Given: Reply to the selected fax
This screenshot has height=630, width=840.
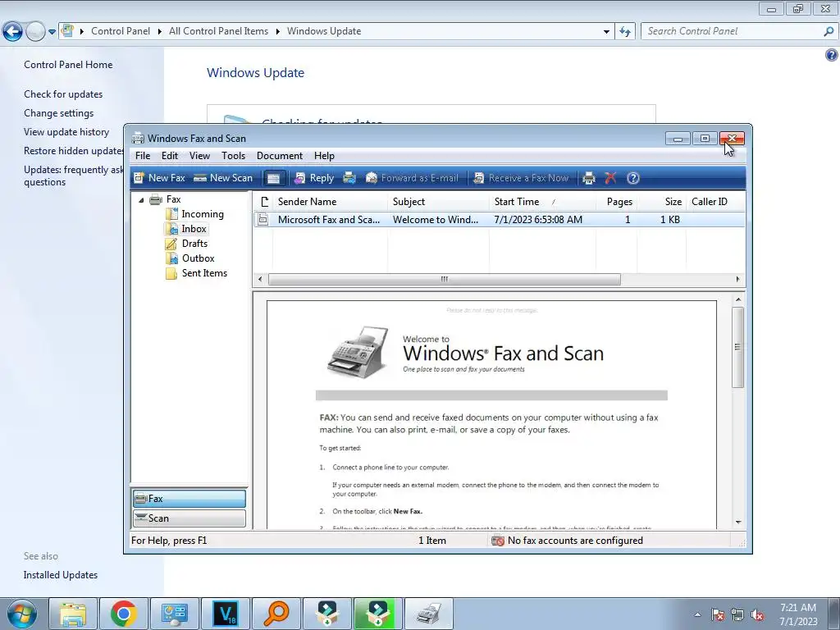Looking at the screenshot, I should (314, 178).
